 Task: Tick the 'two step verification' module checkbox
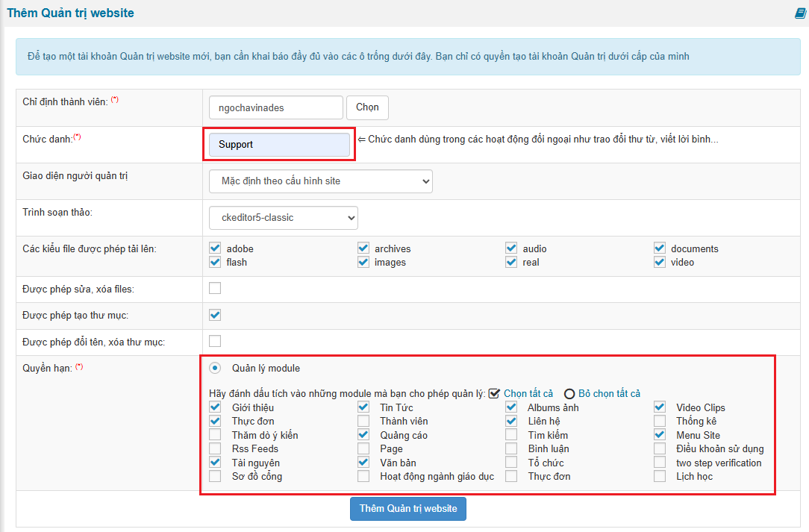tap(660, 463)
